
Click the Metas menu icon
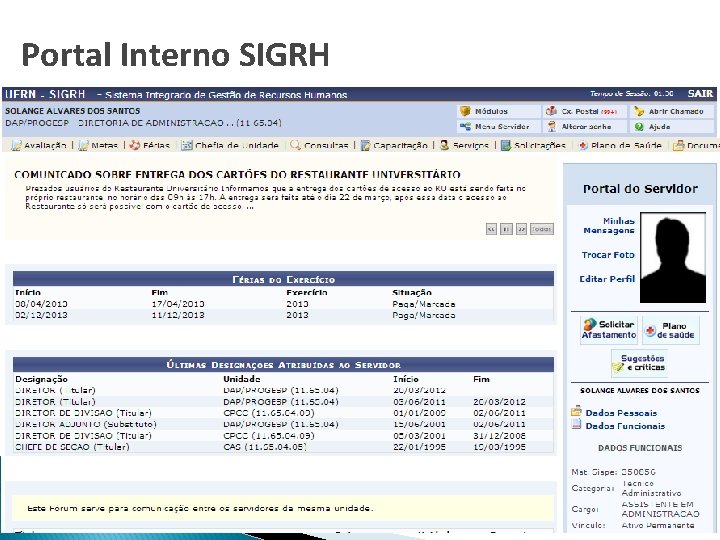coord(84,146)
